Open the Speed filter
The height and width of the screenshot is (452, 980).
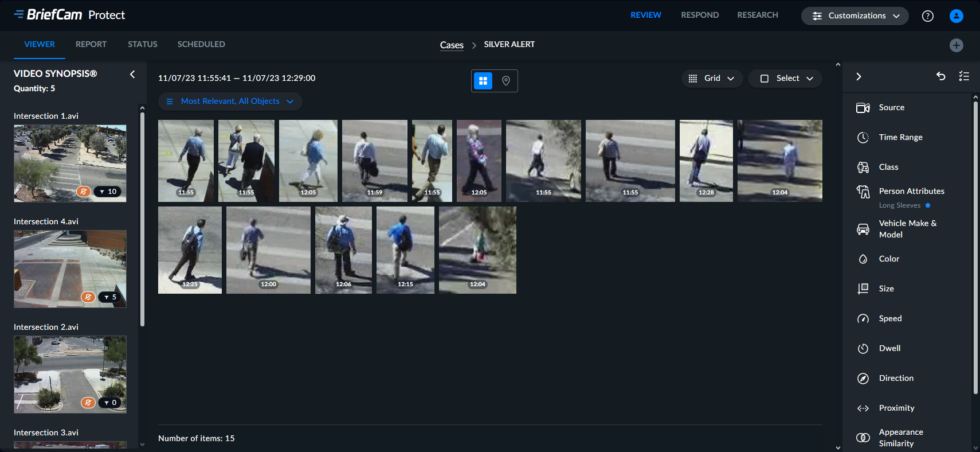pos(890,319)
